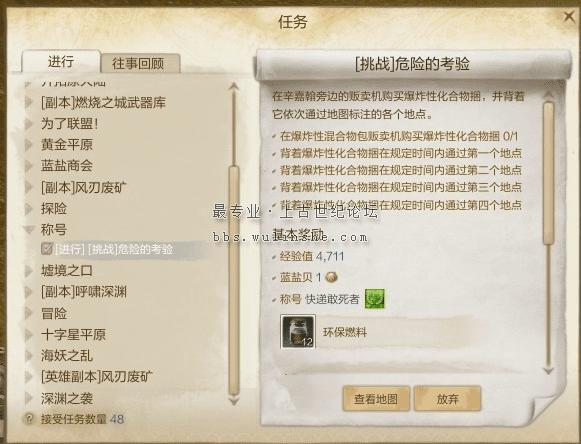The width and height of the screenshot is (581, 444).
Task: Close the 任务 window with X
Action: tap(569, 17)
